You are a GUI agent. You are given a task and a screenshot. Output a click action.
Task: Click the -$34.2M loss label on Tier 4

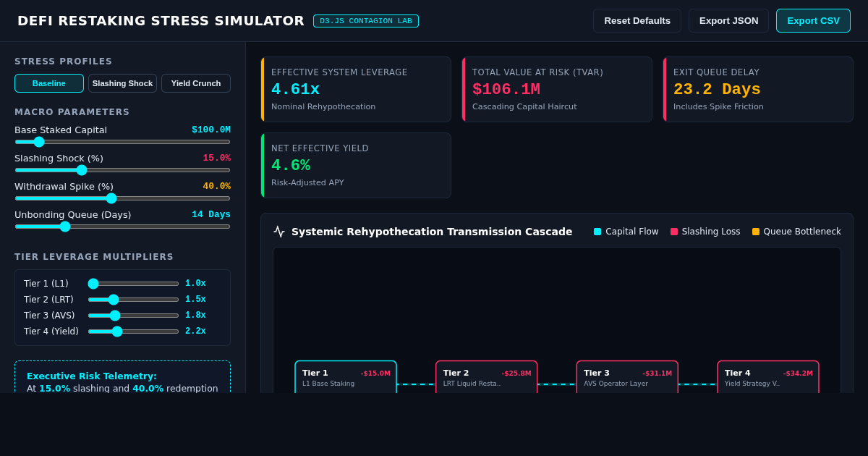coord(798,373)
